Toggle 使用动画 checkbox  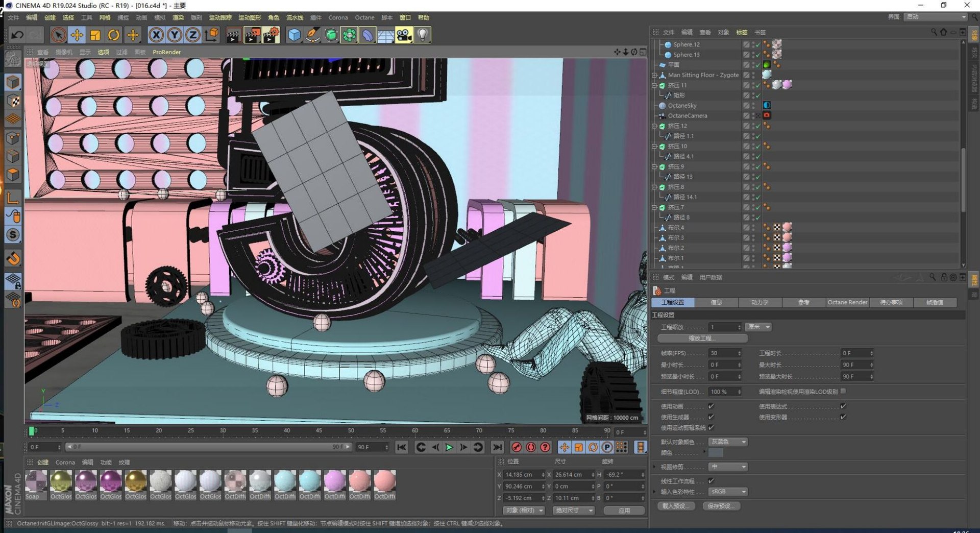[711, 406]
